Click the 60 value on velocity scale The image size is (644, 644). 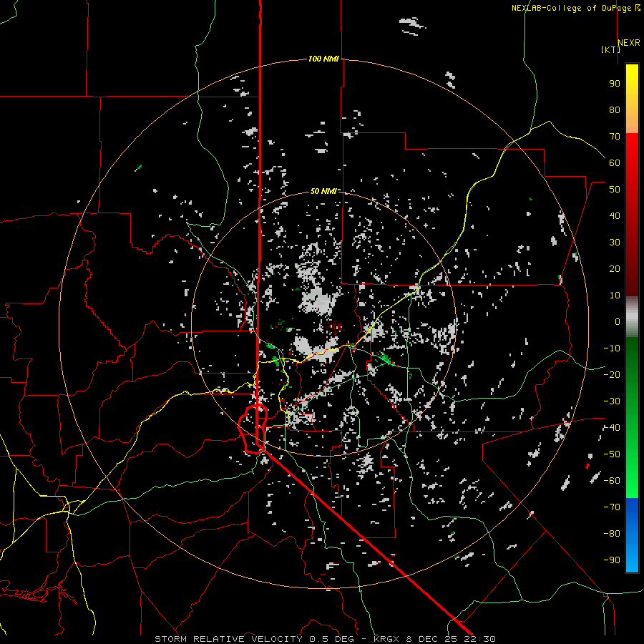(x=615, y=162)
